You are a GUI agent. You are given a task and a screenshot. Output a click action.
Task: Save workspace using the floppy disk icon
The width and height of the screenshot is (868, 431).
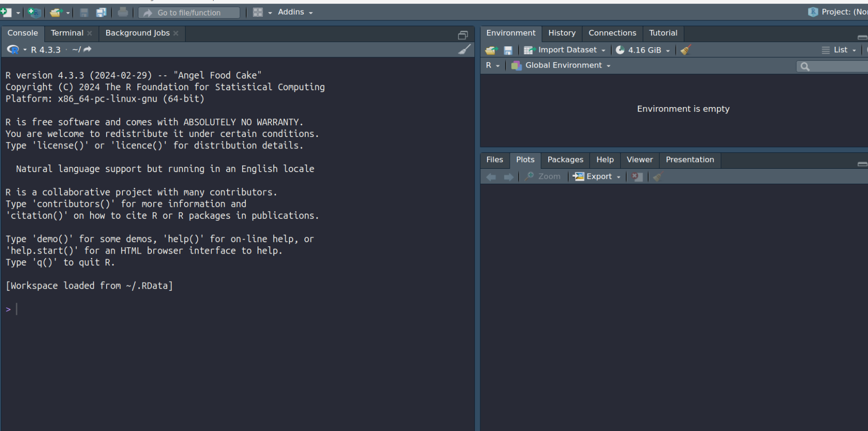508,50
